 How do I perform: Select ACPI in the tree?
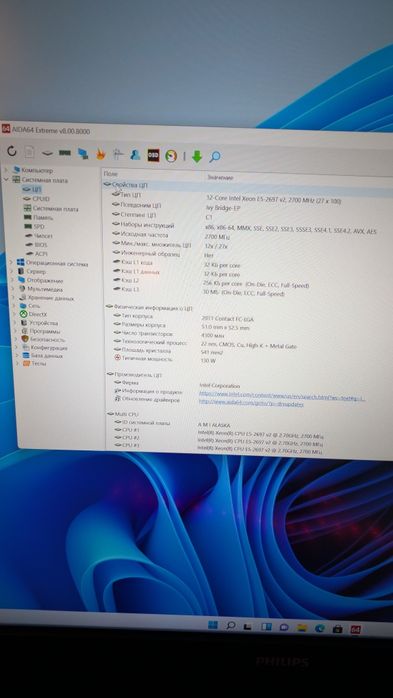pos(36,253)
